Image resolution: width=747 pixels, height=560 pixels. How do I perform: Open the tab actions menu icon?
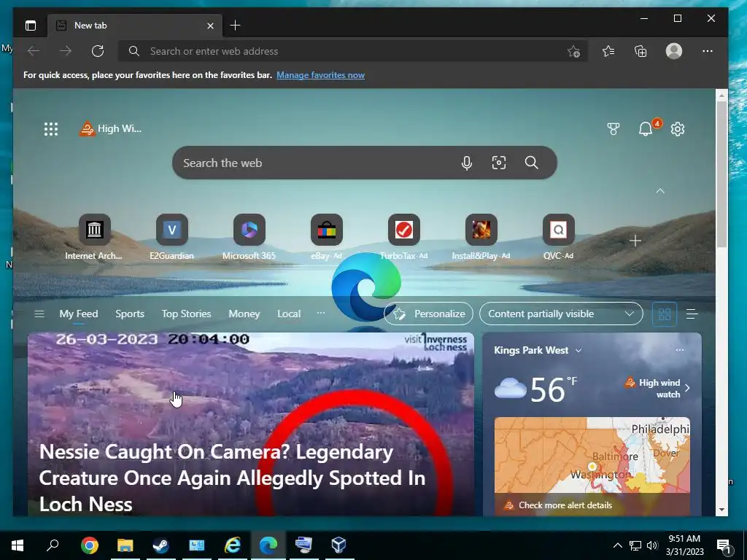(31, 26)
